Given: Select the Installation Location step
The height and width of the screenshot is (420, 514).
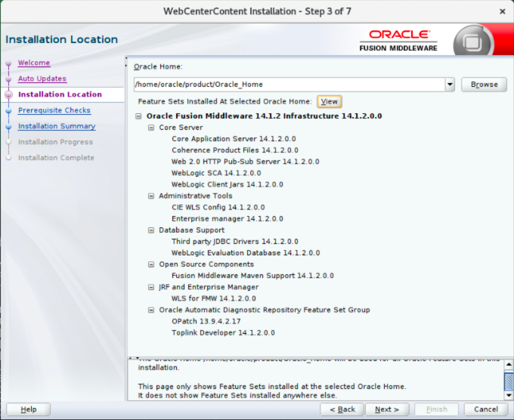Looking at the screenshot, I should pyautogui.click(x=60, y=94).
